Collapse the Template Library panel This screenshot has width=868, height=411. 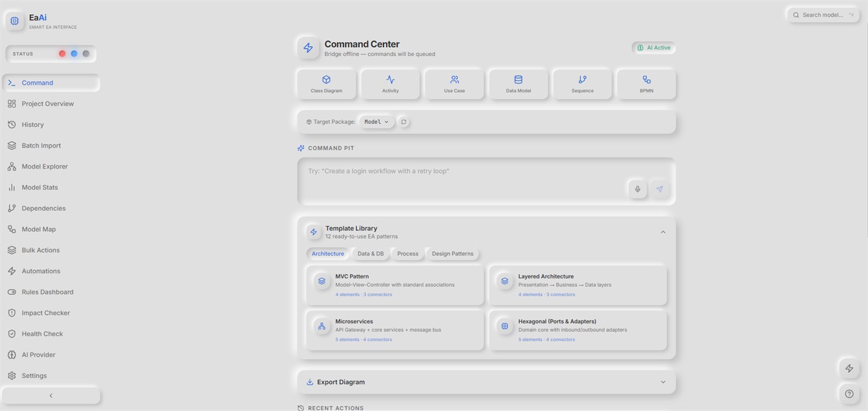click(x=663, y=232)
